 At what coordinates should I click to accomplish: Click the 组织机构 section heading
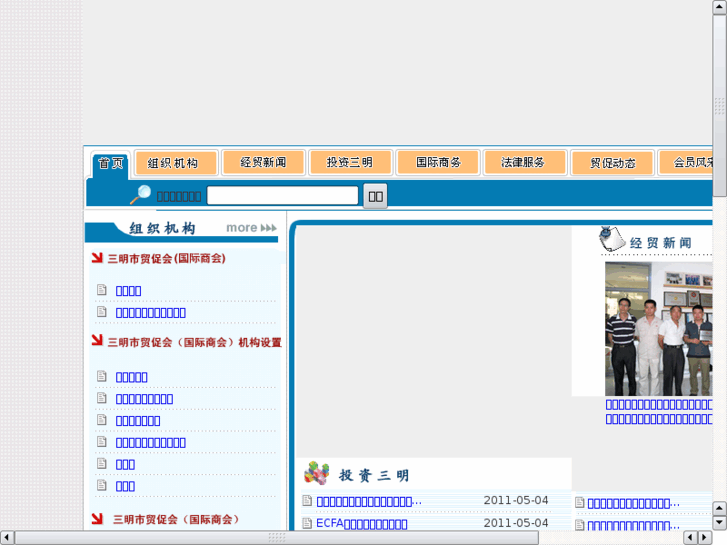(x=162, y=228)
